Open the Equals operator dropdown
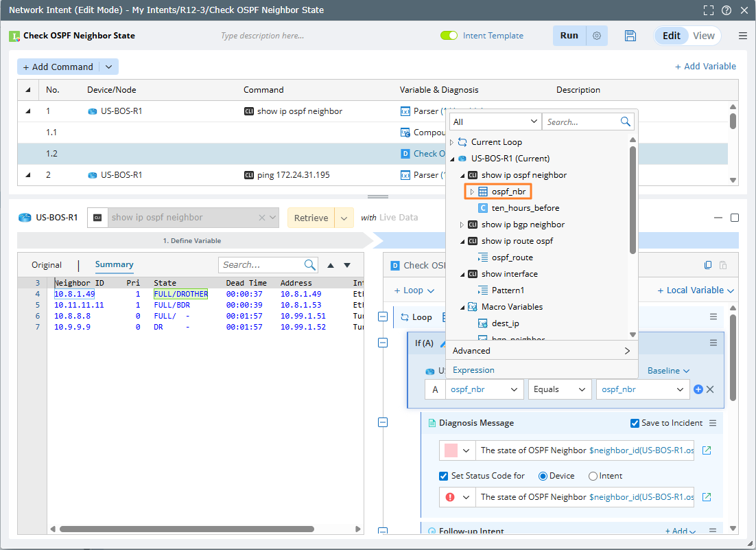The height and width of the screenshot is (550, 756). 560,389
